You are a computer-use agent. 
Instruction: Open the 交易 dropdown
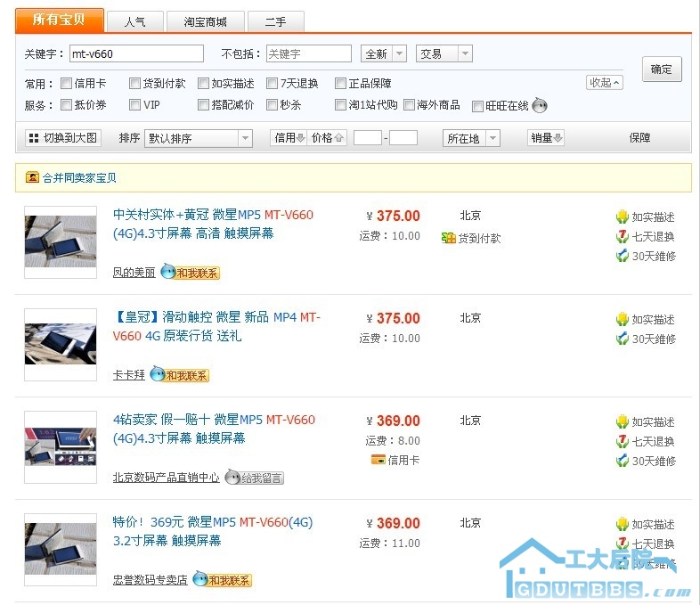pos(444,53)
